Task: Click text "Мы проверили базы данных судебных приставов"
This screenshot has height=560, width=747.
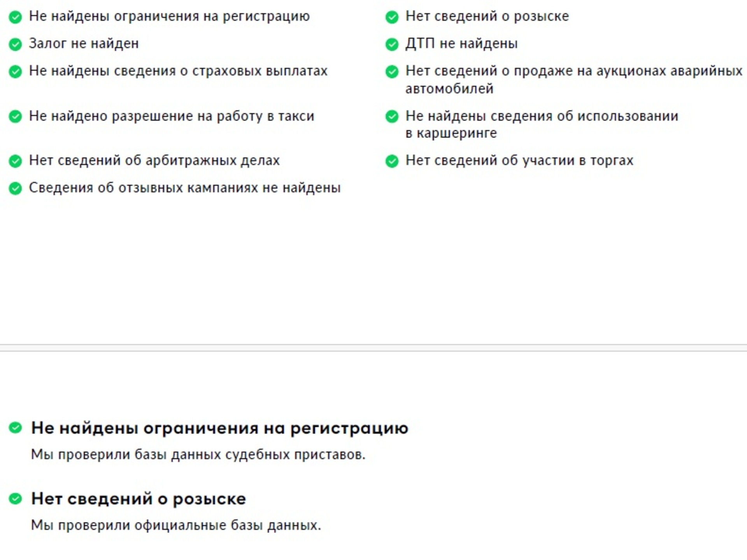Action: click(x=198, y=454)
